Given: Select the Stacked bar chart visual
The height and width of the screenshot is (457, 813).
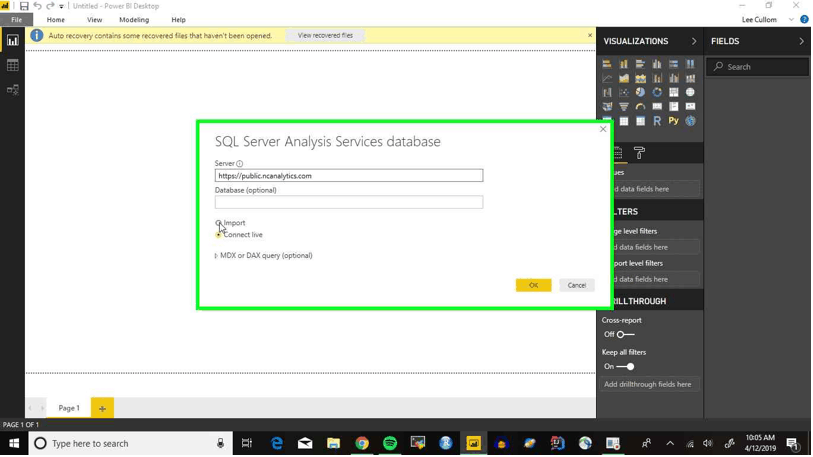Looking at the screenshot, I should tap(607, 64).
